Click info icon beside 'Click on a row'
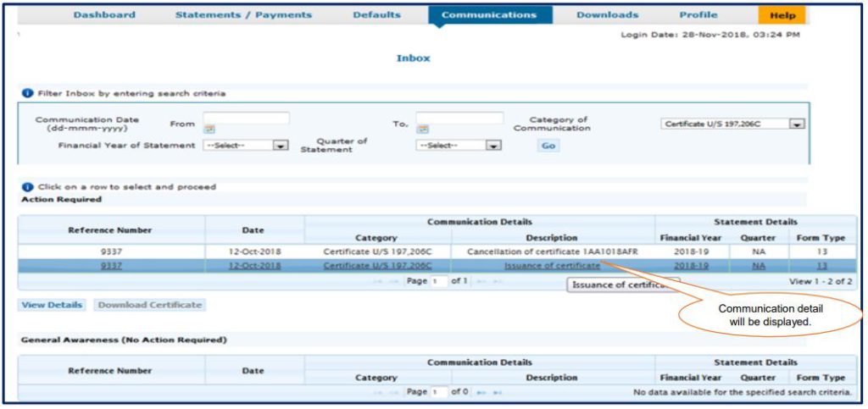 coord(27,186)
